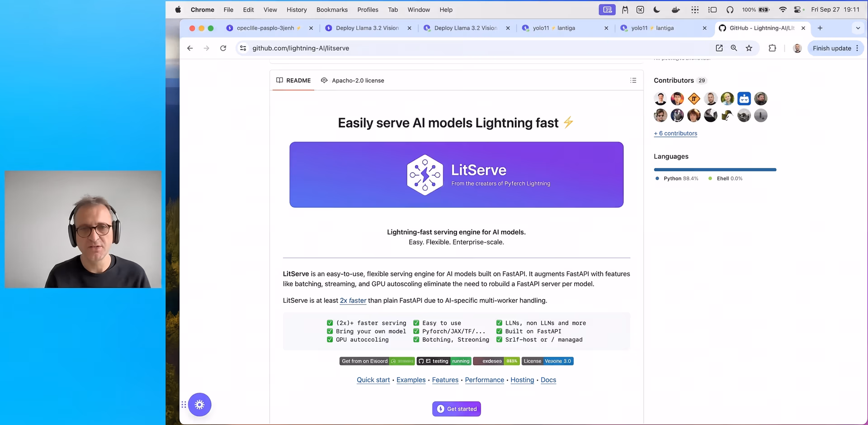Open page in app icon
Viewport: 868px width, 425px height.
[719, 48]
